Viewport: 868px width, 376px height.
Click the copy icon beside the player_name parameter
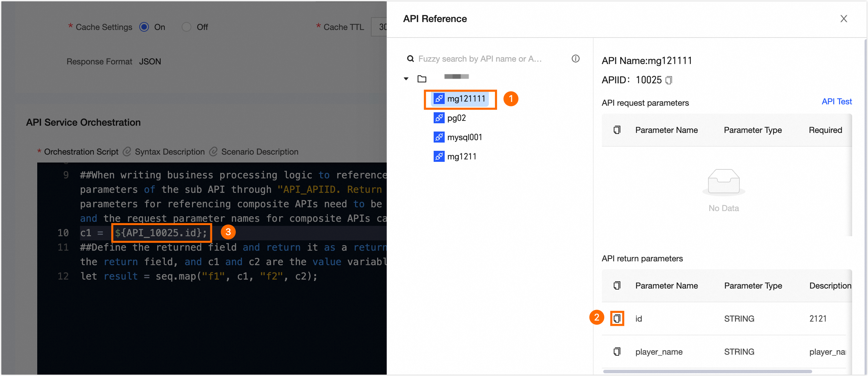(x=617, y=352)
